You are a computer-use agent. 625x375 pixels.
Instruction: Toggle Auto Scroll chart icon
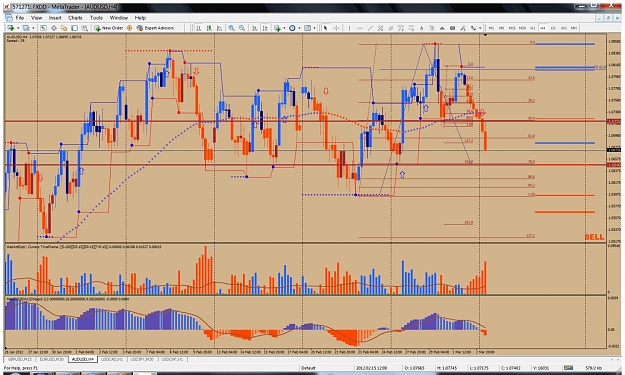pyautogui.click(x=254, y=28)
